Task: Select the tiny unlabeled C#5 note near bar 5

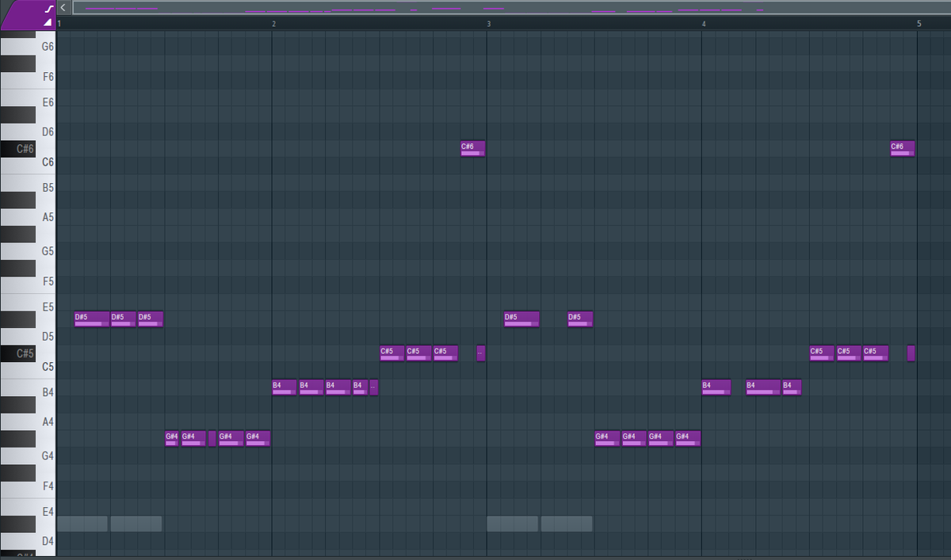Action: (x=911, y=353)
